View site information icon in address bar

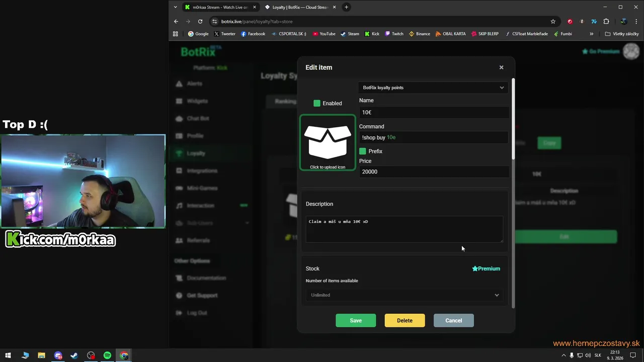(215, 22)
